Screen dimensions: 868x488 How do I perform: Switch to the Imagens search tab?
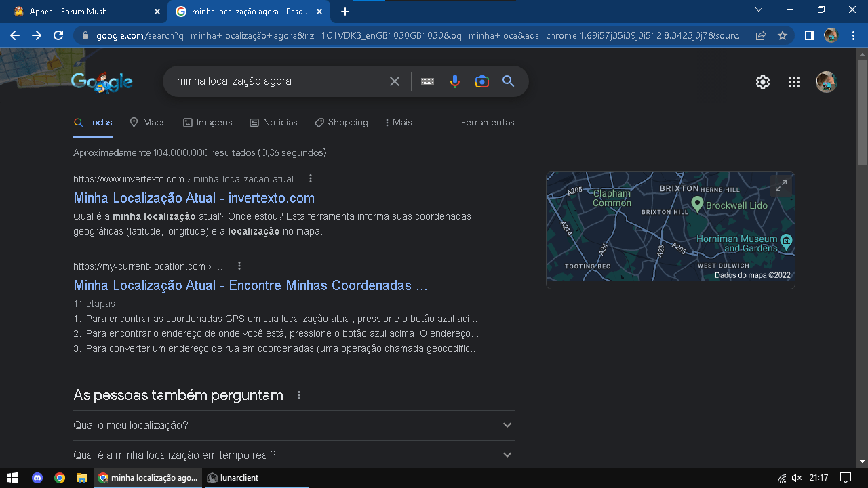(x=208, y=123)
